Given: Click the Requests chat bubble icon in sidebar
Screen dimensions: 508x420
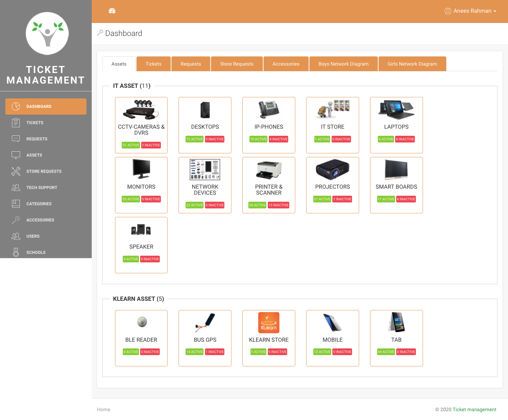Looking at the screenshot, I should pos(16,139).
